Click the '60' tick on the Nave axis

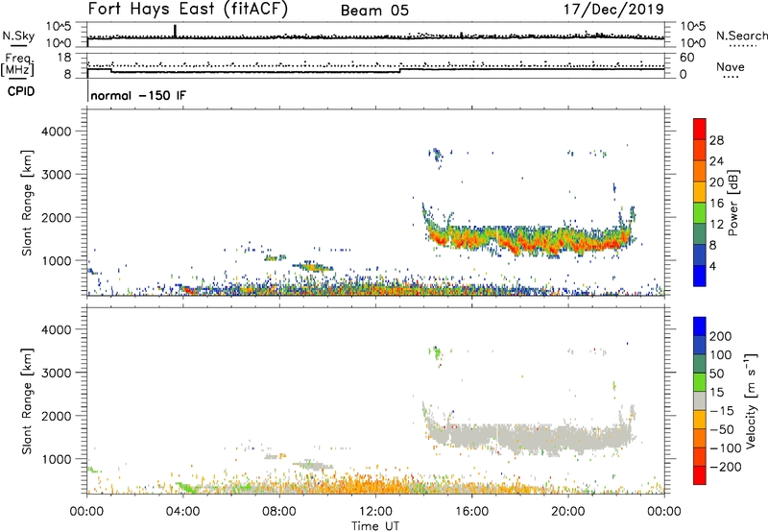(686, 58)
